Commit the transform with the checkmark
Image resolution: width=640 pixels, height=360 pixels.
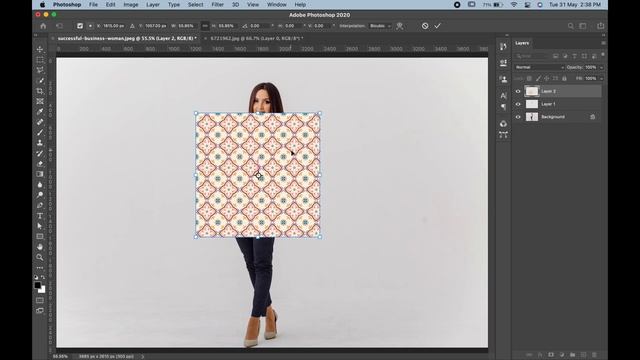pos(438,26)
